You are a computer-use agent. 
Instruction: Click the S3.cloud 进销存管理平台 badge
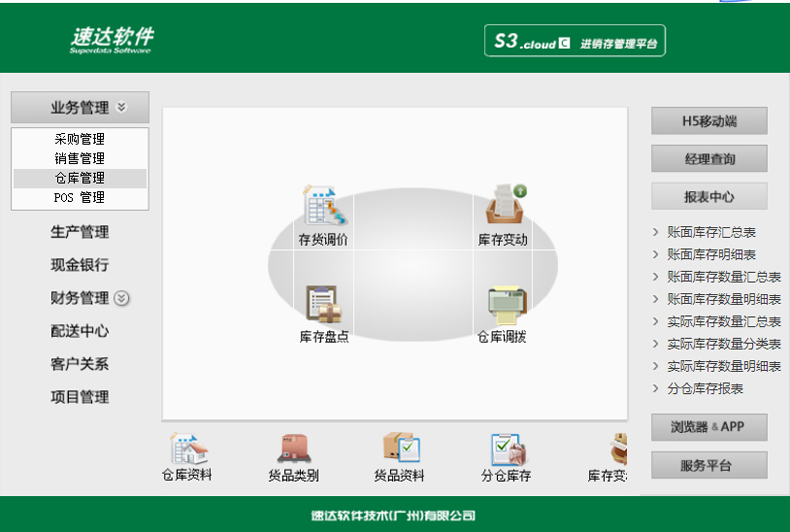pyautogui.click(x=575, y=41)
